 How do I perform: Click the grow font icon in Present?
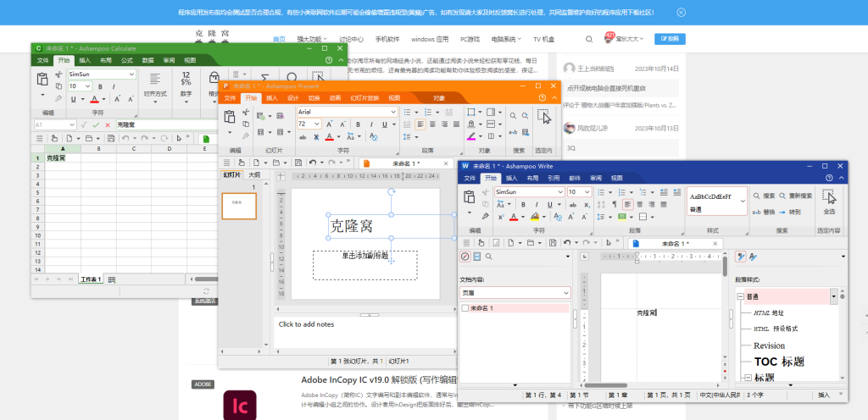click(x=329, y=124)
